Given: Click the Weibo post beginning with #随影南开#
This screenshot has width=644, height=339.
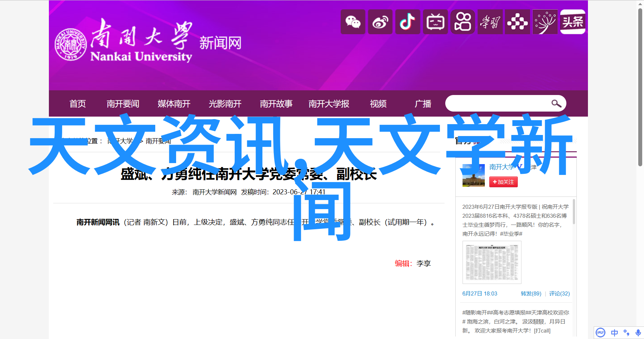Looking at the screenshot, I should pos(516,322).
